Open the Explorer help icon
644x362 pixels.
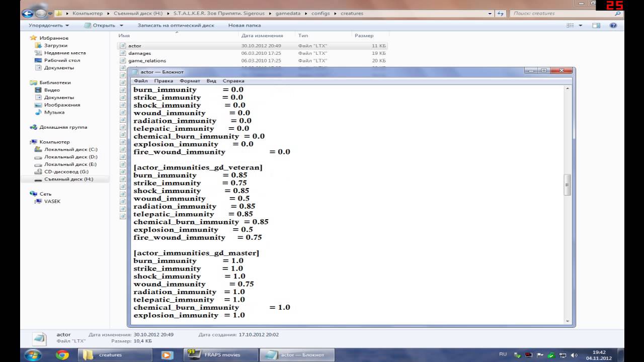pos(613,25)
